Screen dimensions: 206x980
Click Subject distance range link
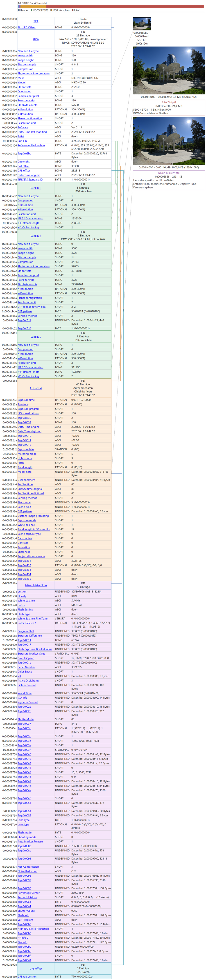[x=31, y=556]
